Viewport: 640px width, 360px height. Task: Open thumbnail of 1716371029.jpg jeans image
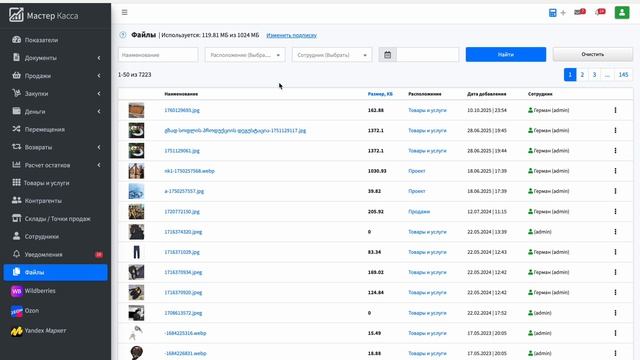tap(136, 252)
